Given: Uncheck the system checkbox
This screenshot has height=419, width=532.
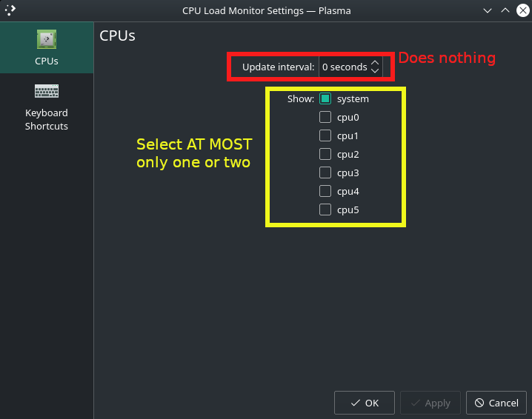Looking at the screenshot, I should (325, 98).
